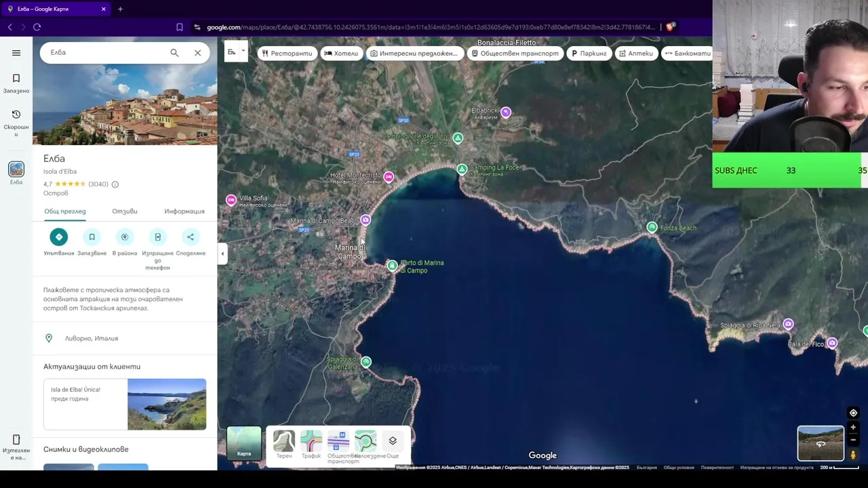Image resolution: width=868 pixels, height=488 pixels.
Task: Select the Обществен транспорт filter chip
Action: tap(515, 54)
